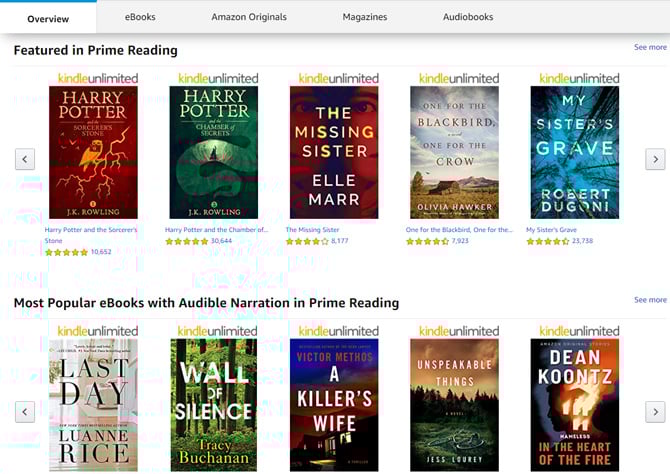See more Featured in Prime Reading titles
The image size is (670, 474).
pos(650,47)
